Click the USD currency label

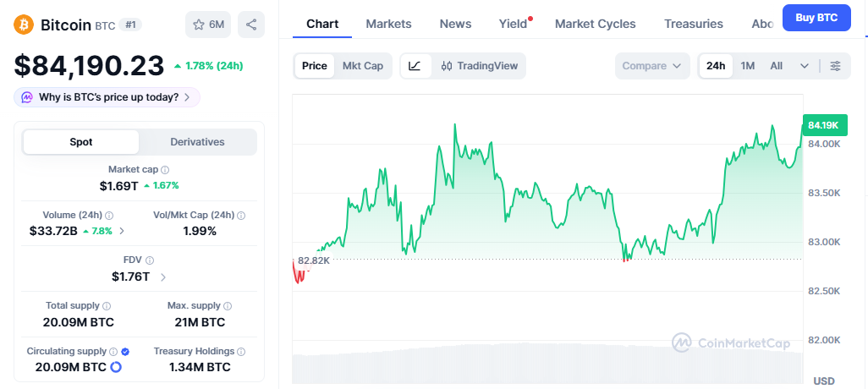click(x=824, y=381)
